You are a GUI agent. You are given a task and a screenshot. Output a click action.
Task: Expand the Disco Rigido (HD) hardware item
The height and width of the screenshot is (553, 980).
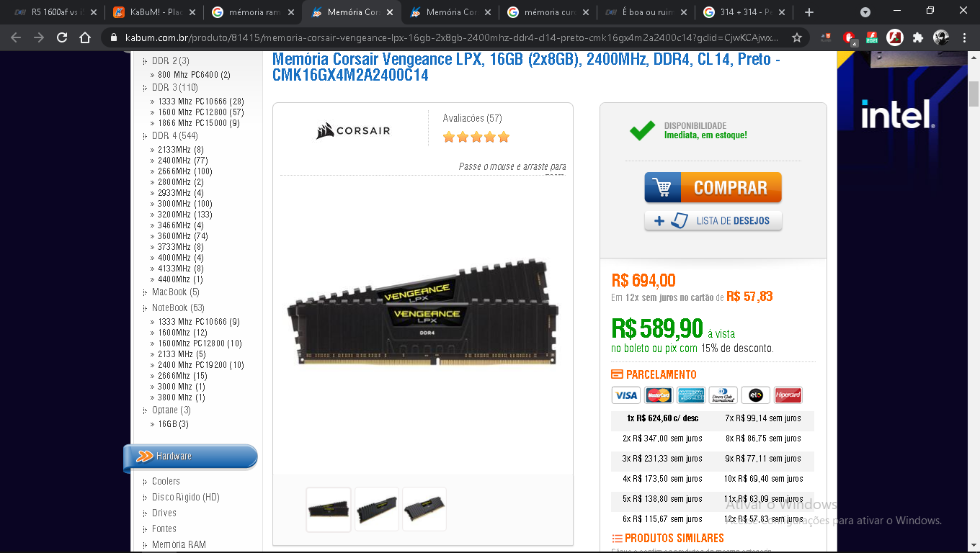pos(185,498)
